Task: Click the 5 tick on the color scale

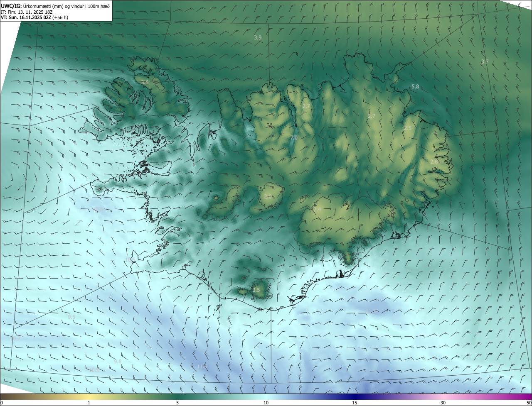Action: [x=177, y=403]
